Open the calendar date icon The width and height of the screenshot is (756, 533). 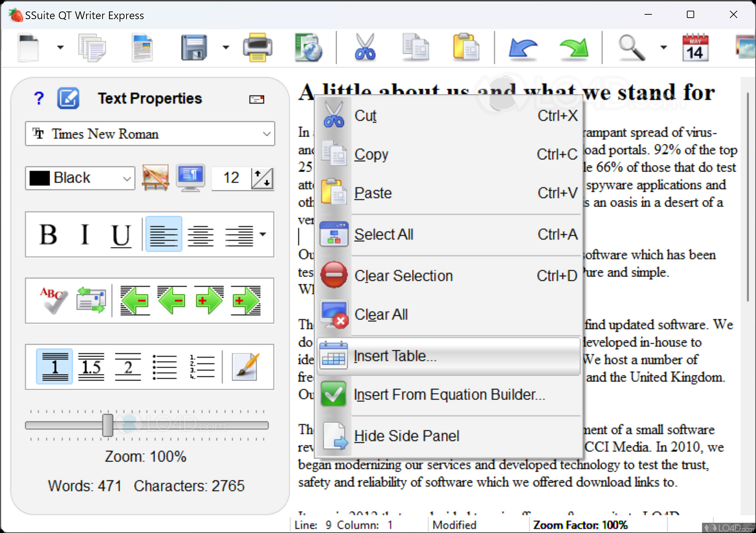coord(695,47)
